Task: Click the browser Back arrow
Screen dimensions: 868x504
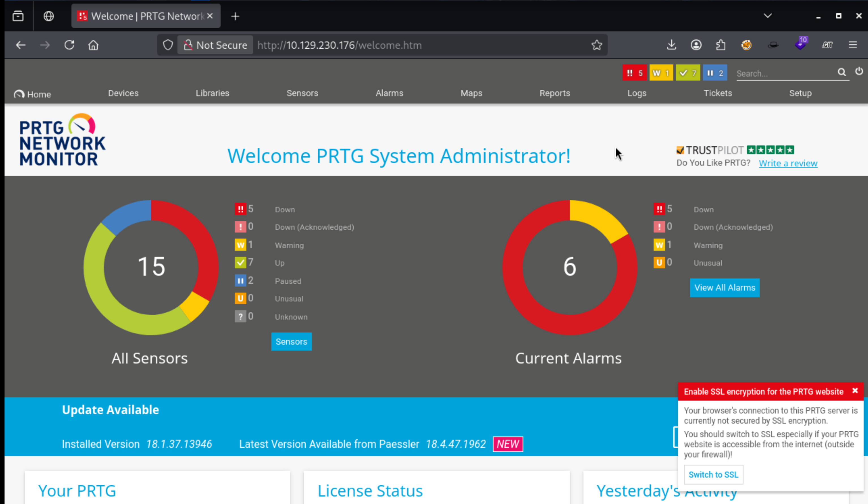Action: coord(21,45)
